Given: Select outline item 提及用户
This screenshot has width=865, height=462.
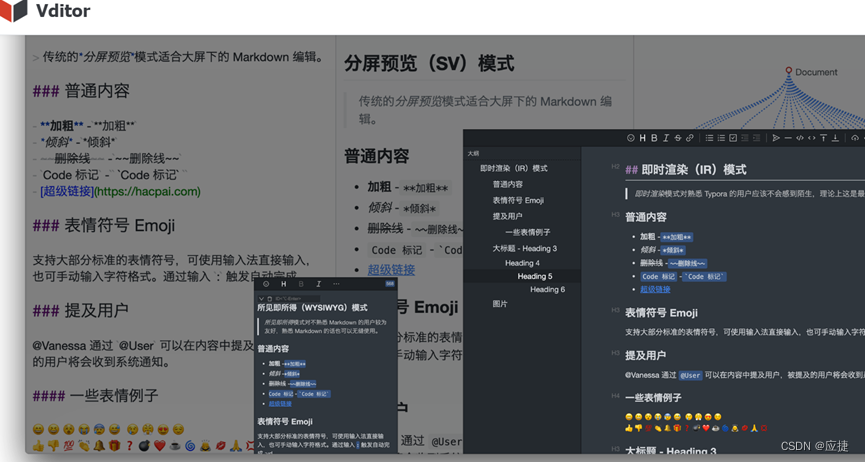Looking at the screenshot, I should [x=508, y=216].
